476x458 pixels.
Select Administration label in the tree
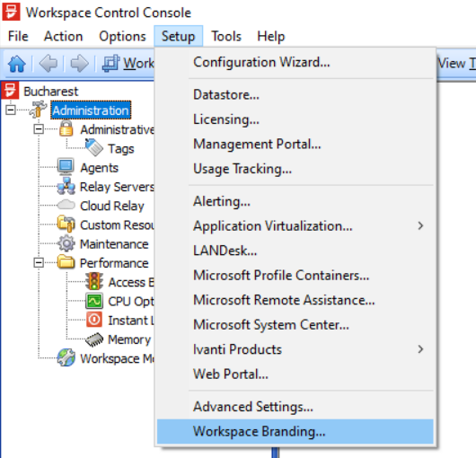point(91,110)
